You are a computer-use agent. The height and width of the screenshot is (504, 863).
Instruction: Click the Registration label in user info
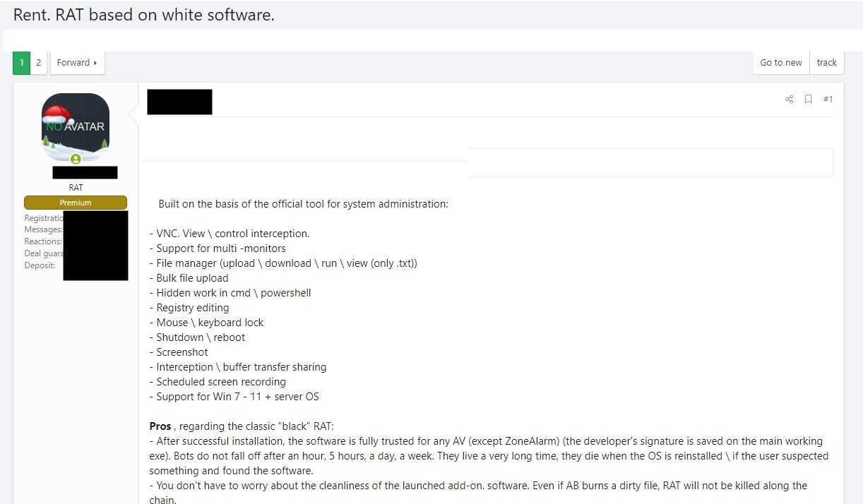(x=44, y=218)
